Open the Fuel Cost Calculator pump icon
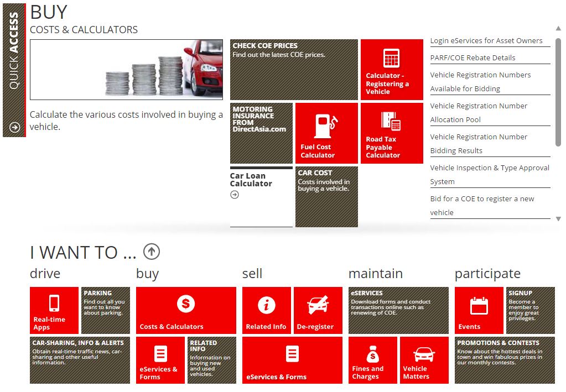This screenshot has width=566, height=392. [325, 126]
